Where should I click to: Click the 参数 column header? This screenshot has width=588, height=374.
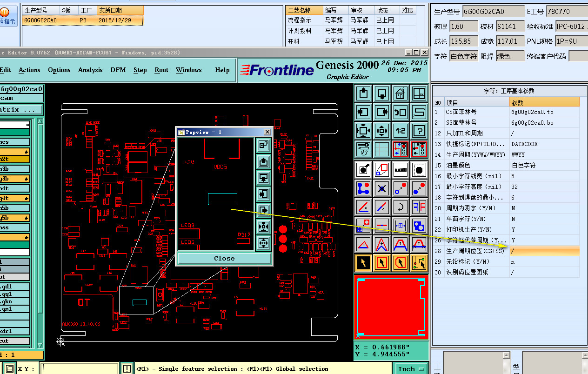pyautogui.click(x=544, y=102)
